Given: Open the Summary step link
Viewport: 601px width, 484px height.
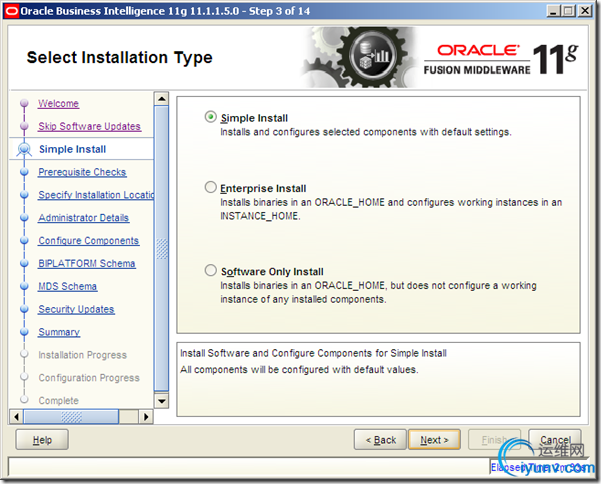Looking at the screenshot, I should 59,332.
